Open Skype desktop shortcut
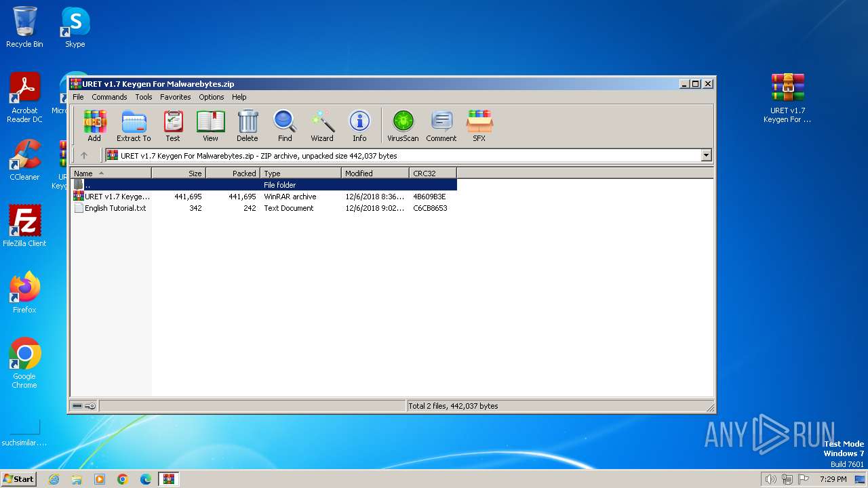The image size is (868, 488). (x=75, y=27)
